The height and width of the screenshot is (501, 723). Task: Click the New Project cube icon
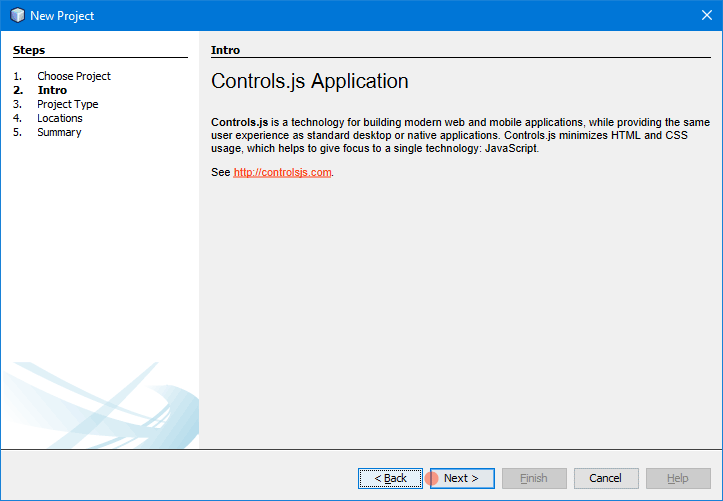[x=17, y=15]
